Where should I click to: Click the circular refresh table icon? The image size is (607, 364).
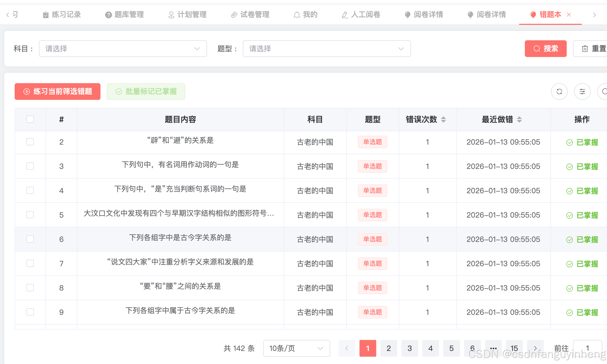point(559,92)
